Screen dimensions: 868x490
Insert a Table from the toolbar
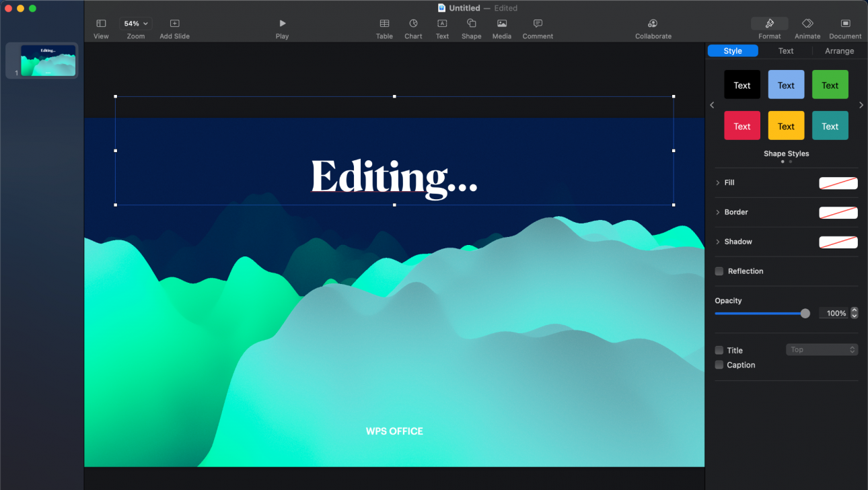[x=384, y=27]
